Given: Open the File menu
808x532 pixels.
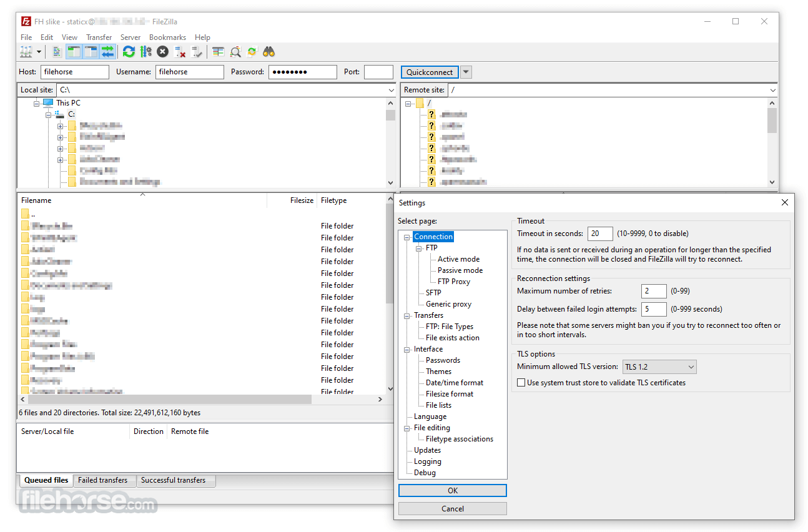Looking at the screenshot, I should (x=26, y=37).
